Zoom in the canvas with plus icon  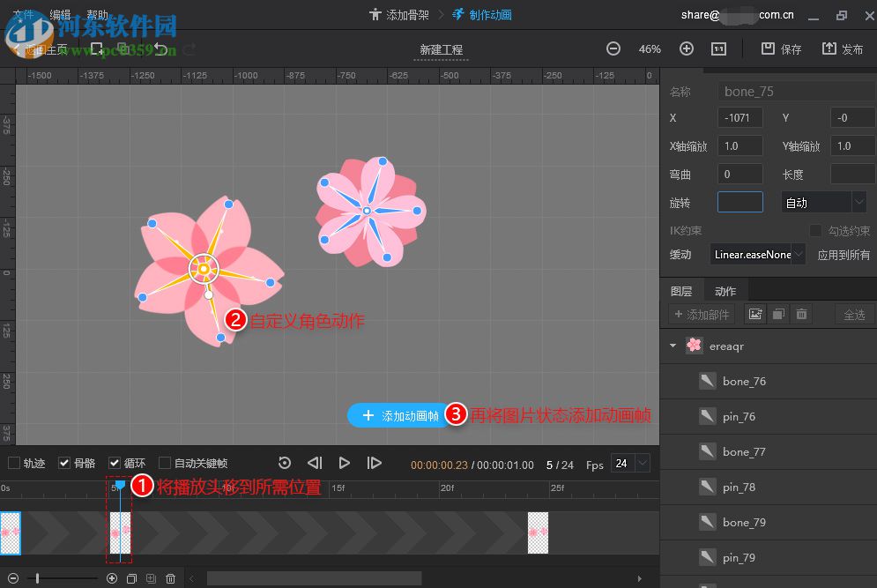[687, 49]
